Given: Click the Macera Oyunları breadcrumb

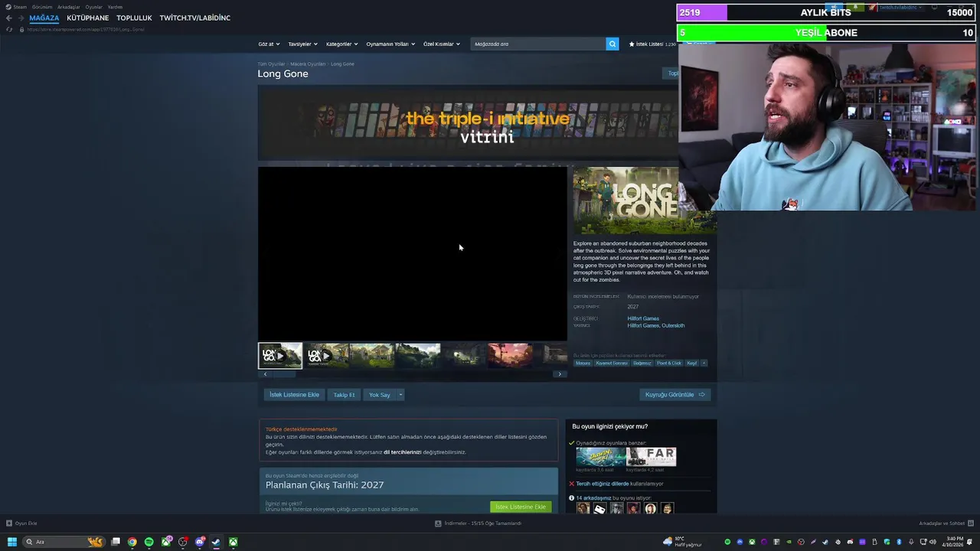Looking at the screenshot, I should pos(308,64).
